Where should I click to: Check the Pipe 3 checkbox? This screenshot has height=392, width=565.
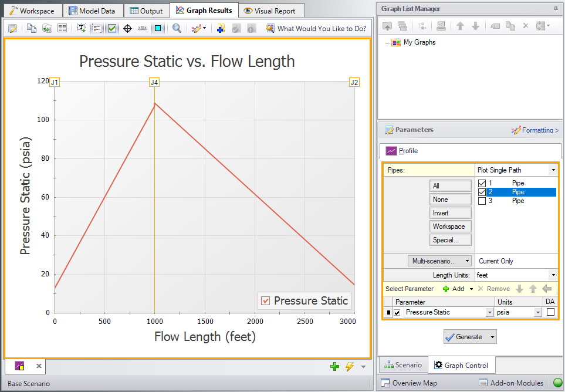[482, 201]
